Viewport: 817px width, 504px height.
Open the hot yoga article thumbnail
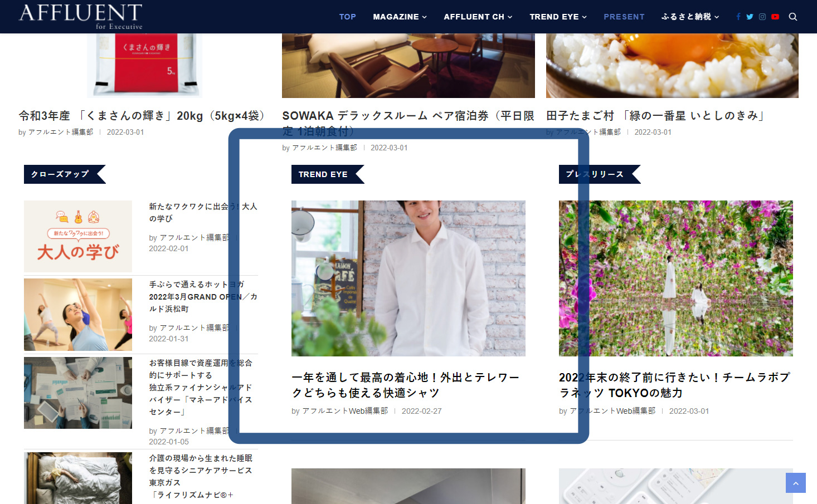point(78,315)
